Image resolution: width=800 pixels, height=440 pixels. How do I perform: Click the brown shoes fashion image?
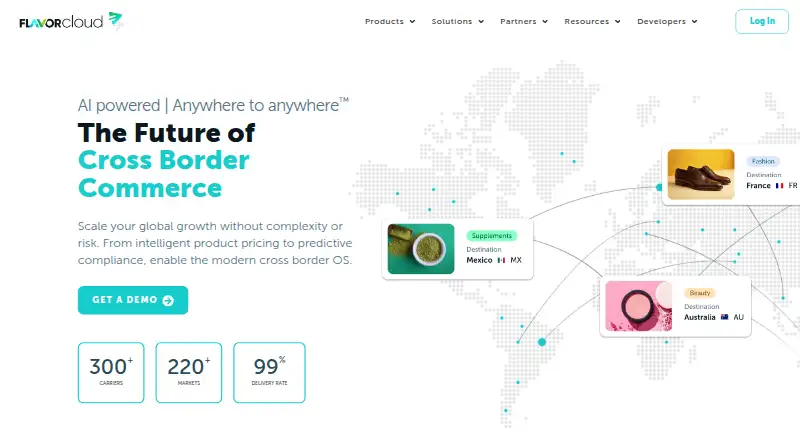[701, 174]
